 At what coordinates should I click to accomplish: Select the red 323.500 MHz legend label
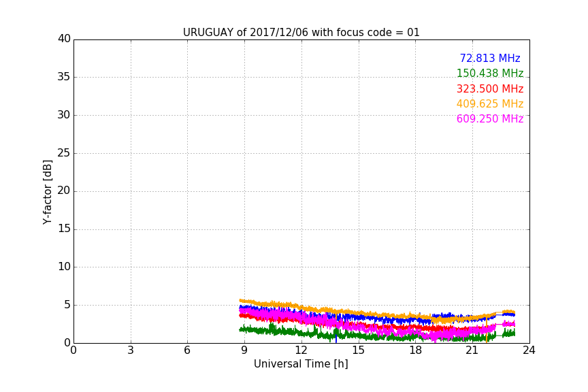pyautogui.click(x=490, y=89)
